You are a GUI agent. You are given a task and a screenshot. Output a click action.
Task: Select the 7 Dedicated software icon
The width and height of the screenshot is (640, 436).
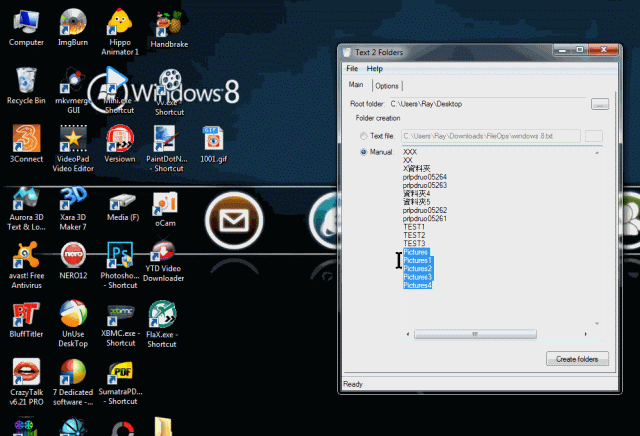click(73, 382)
